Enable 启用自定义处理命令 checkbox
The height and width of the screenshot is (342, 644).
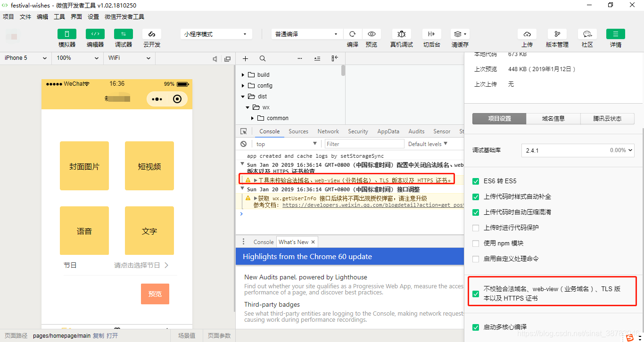pos(476,259)
